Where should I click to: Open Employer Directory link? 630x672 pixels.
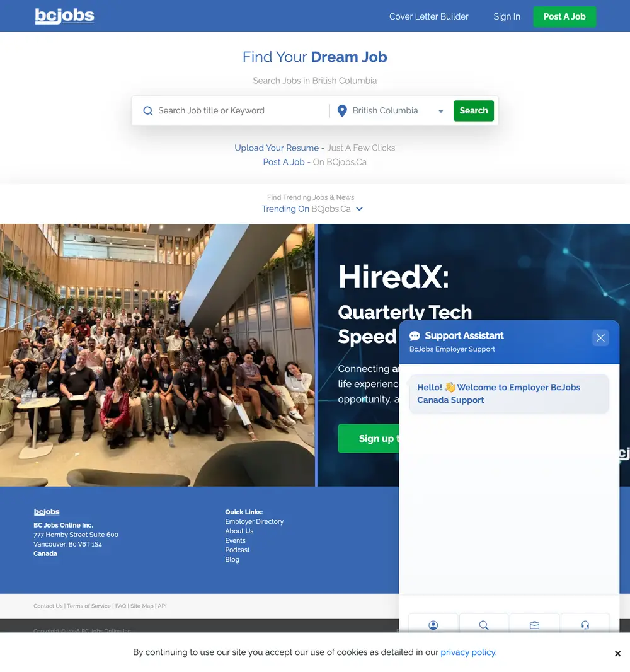tap(254, 521)
